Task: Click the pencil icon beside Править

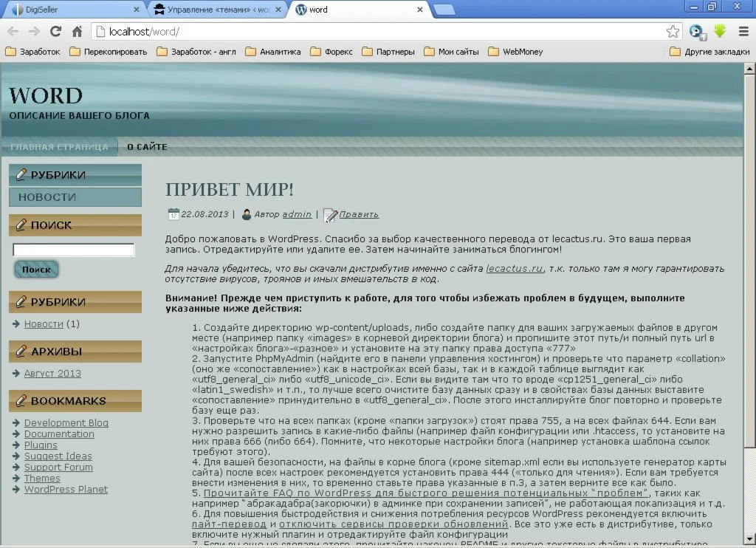Action: tap(331, 214)
